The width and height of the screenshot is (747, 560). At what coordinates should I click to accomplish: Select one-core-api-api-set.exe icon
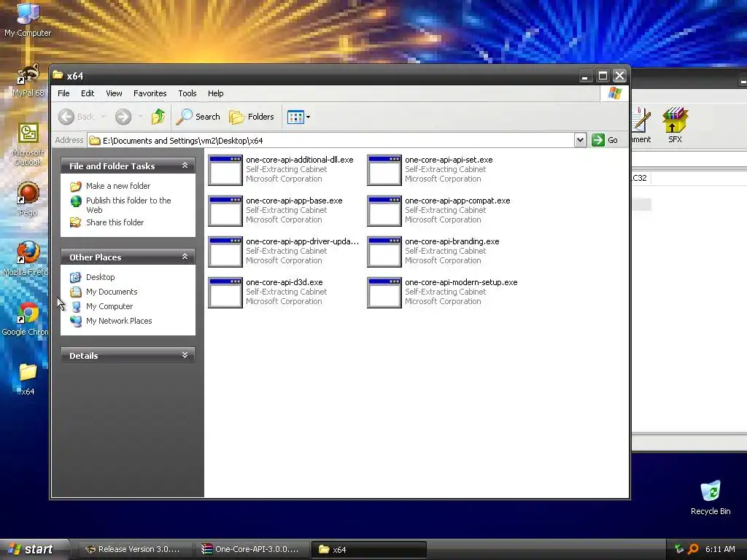pyautogui.click(x=384, y=170)
